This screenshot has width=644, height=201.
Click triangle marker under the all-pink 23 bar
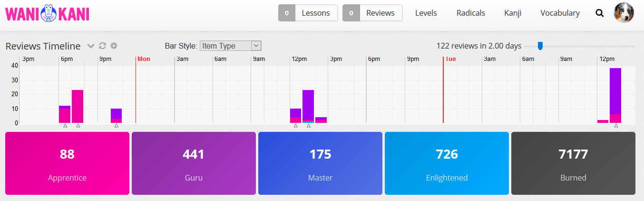click(78, 126)
